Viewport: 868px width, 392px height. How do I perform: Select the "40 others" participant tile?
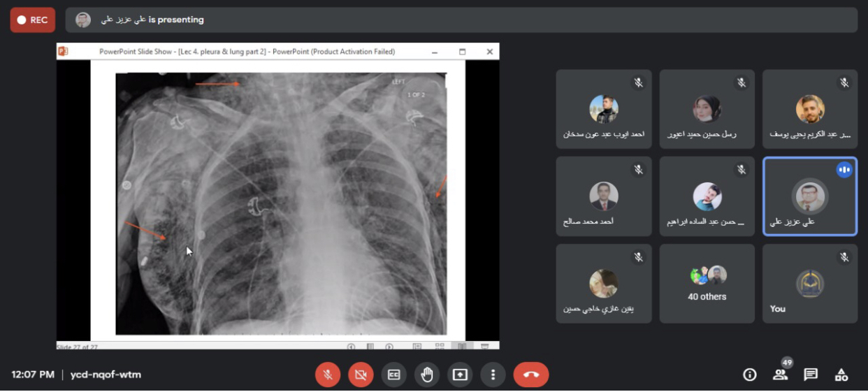(707, 283)
